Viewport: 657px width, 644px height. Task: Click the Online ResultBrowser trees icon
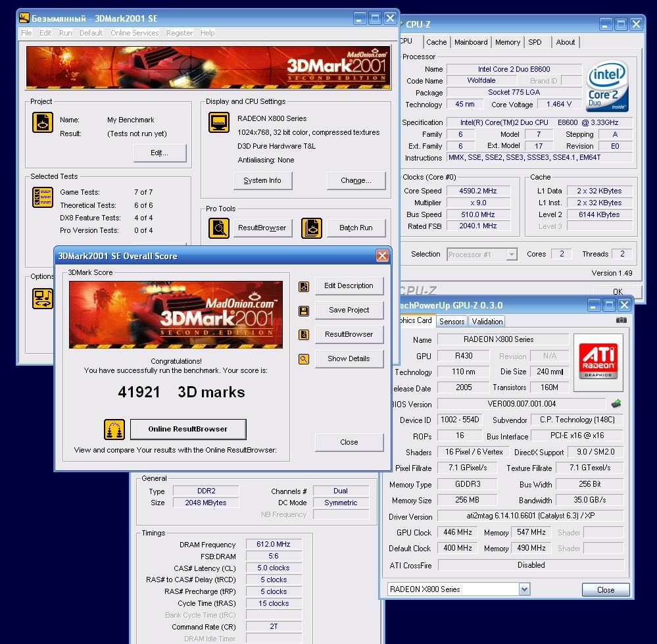(114, 430)
